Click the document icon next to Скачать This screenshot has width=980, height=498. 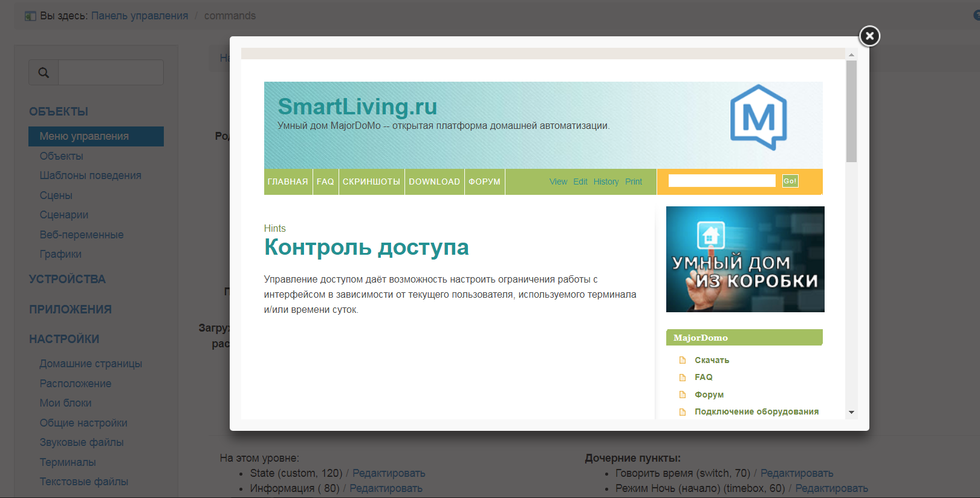click(x=683, y=360)
